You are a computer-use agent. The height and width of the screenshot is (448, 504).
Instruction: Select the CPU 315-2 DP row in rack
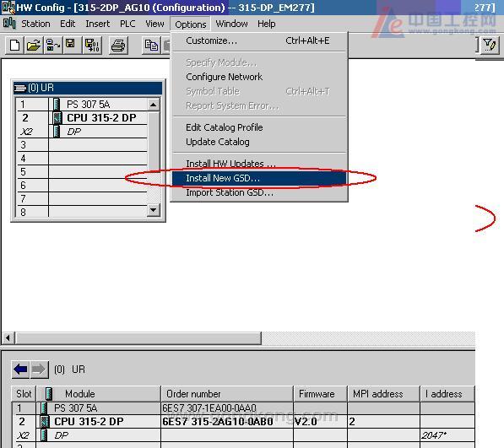[82, 118]
